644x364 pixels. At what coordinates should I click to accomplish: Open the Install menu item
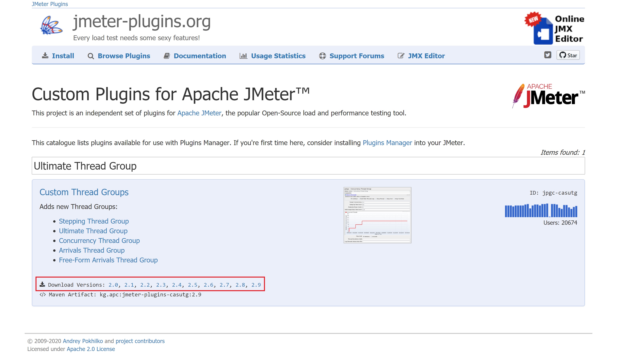[x=63, y=56]
